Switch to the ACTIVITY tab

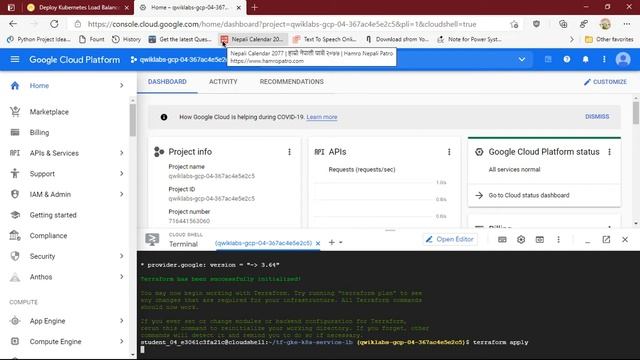point(223,82)
